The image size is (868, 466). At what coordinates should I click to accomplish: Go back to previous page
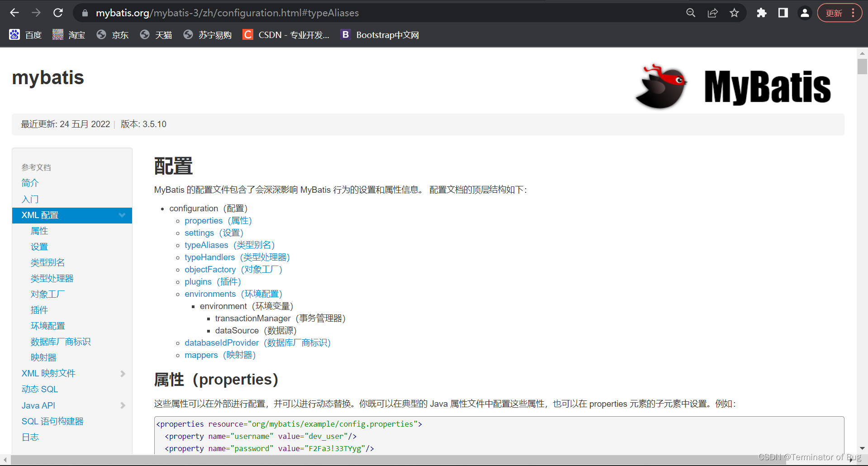(14, 13)
